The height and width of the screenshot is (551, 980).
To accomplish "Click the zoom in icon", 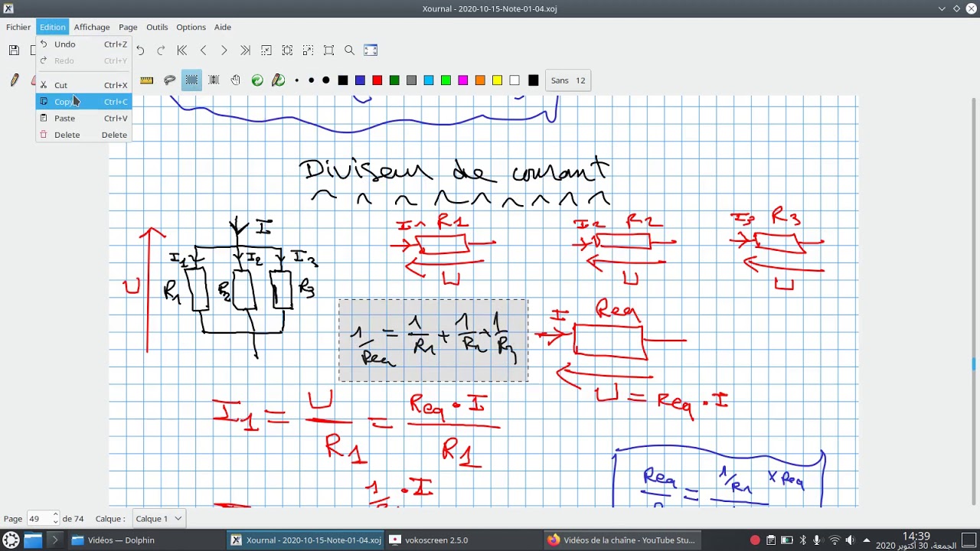I will (x=308, y=51).
